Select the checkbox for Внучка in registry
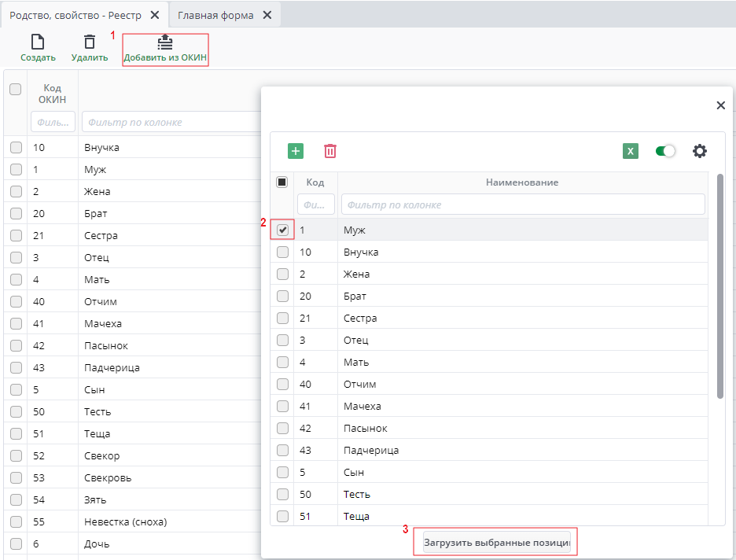This screenshot has height=560, width=736. click(15, 147)
